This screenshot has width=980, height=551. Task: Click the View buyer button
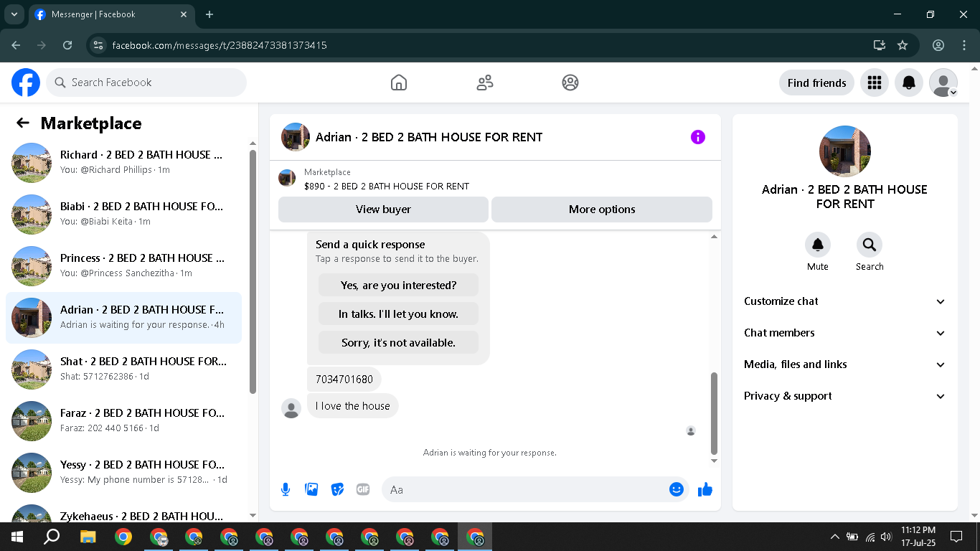tap(383, 209)
